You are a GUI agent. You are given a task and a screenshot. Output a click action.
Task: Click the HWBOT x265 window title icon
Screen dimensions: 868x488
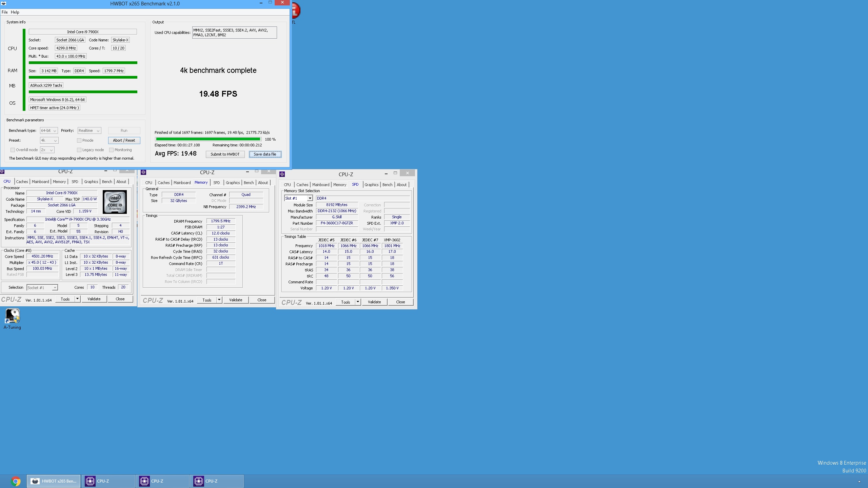pyautogui.click(x=3, y=3)
